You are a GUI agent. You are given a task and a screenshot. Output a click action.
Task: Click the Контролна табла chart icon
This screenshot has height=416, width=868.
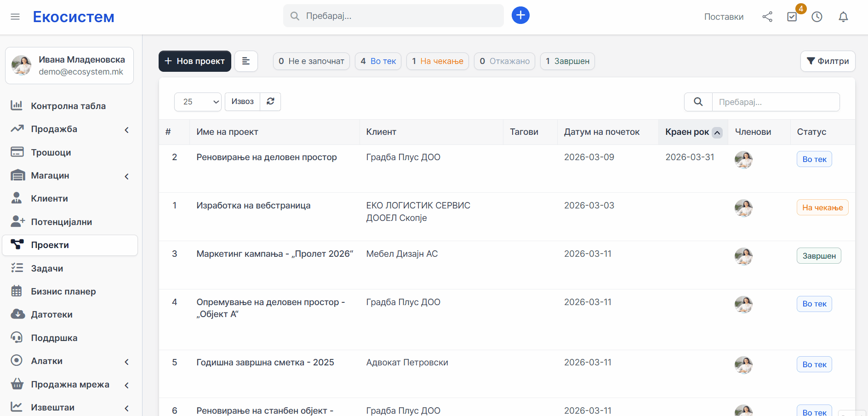pyautogui.click(x=17, y=106)
